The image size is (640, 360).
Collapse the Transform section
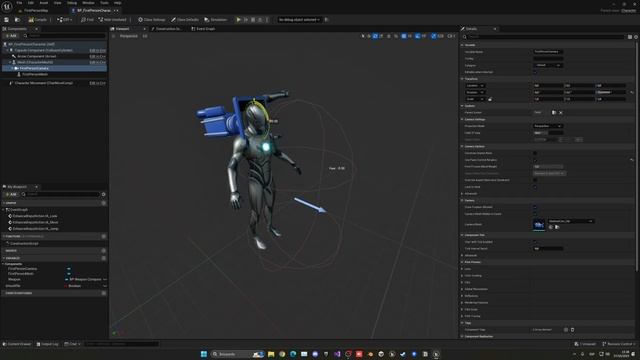click(462, 79)
